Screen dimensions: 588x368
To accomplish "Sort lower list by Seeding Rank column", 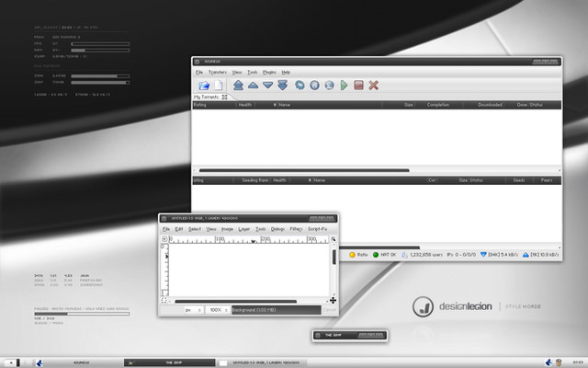I will (x=255, y=180).
